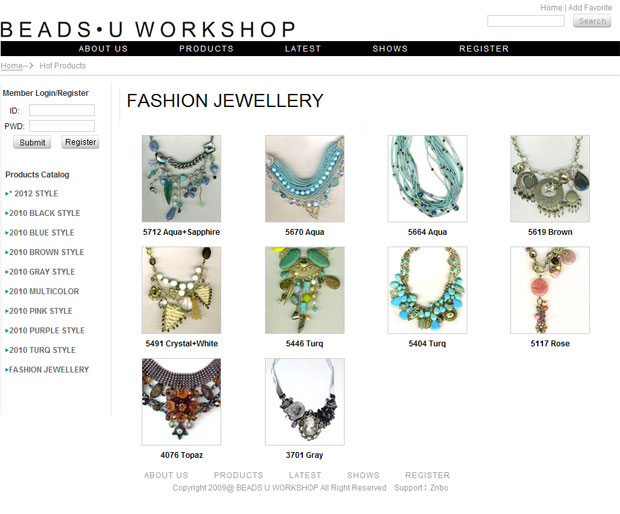Focus the ID input field
This screenshot has height=514, width=620.
[62, 110]
